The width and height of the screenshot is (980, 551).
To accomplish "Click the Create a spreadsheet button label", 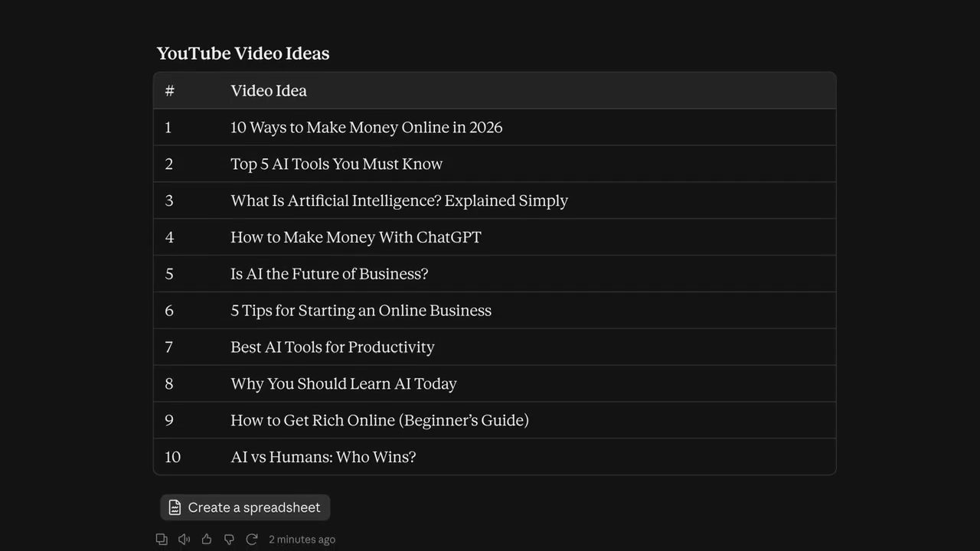I will pos(254,507).
